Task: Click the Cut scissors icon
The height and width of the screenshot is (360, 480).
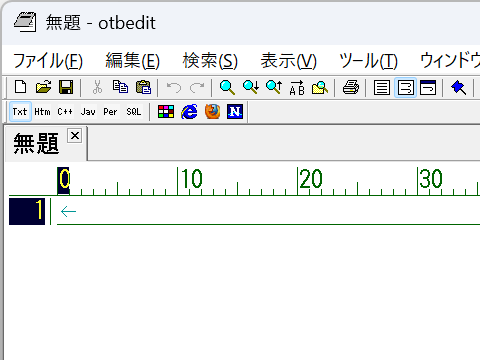Action: pyautogui.click(x=97, y=87)
